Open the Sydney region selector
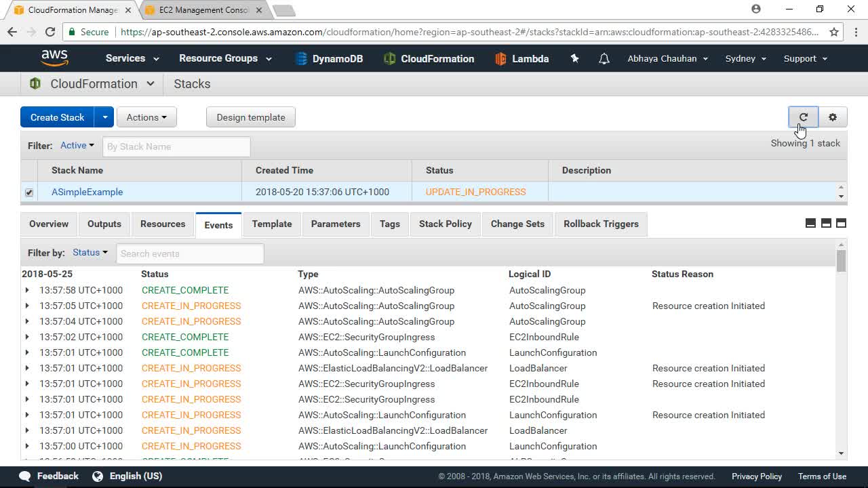The width and height of the screenshot is (868, 488). (x=746, y=58)
